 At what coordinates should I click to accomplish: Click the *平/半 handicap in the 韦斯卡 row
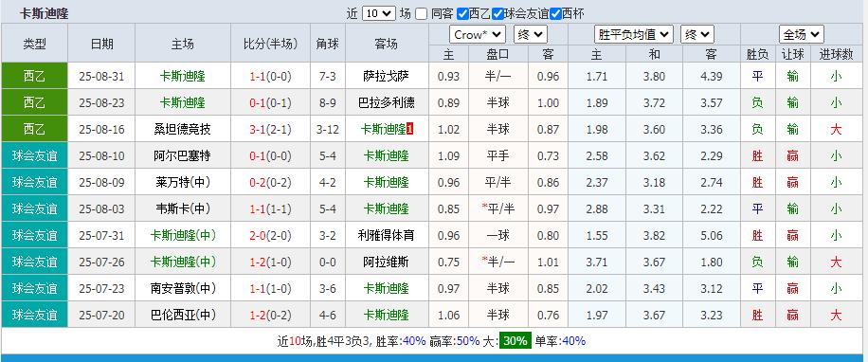498,208
